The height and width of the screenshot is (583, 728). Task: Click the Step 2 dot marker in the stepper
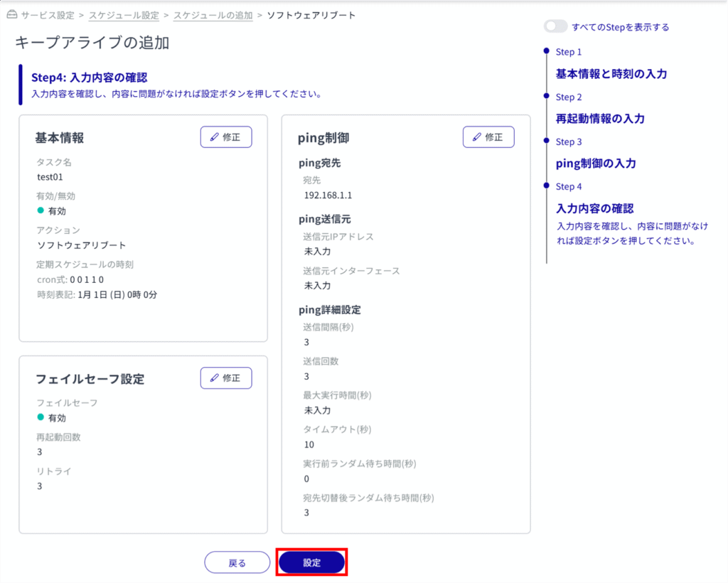click(x=546, y=96)
